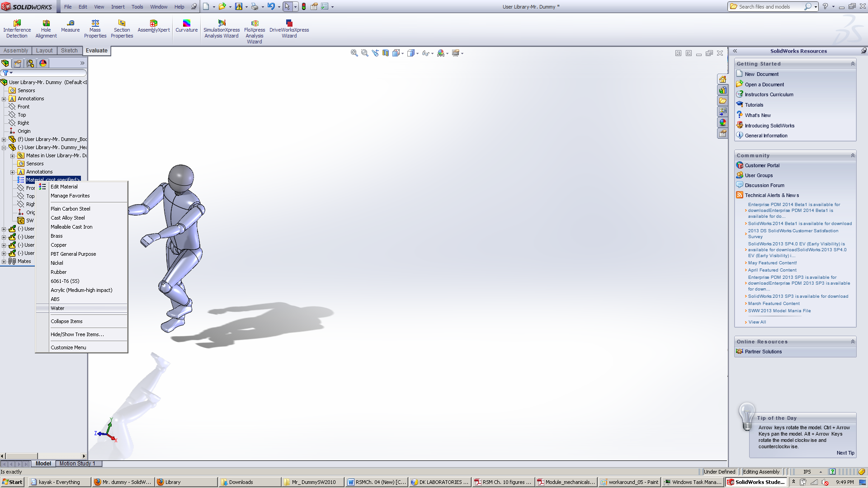Open the Tutorials link
Image resolution: width=868 pixels, height=488 pixels.
coord(754,105)
